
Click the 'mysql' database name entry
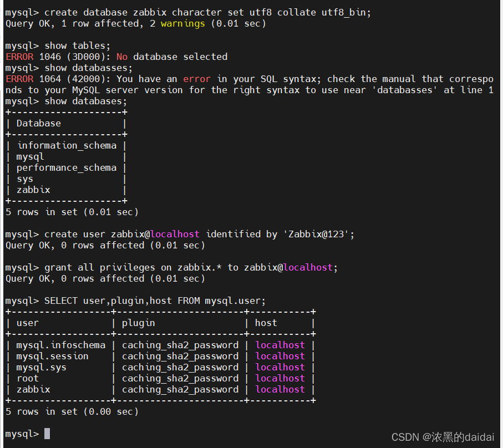[x=30, y=156]
